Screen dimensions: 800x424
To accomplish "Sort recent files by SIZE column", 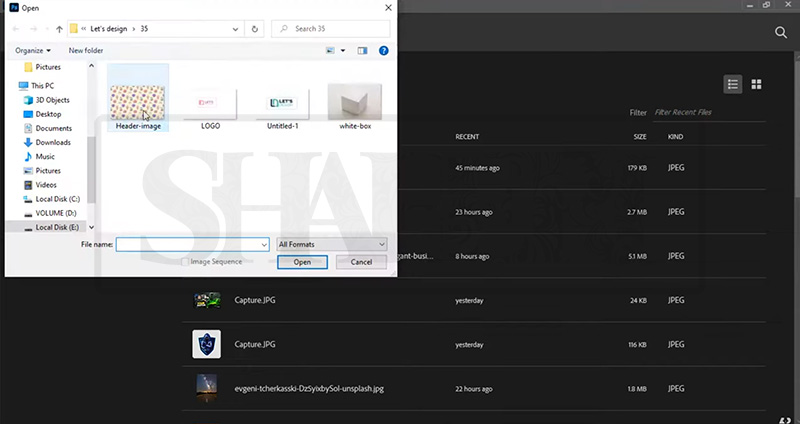I will tap(639, 135).
